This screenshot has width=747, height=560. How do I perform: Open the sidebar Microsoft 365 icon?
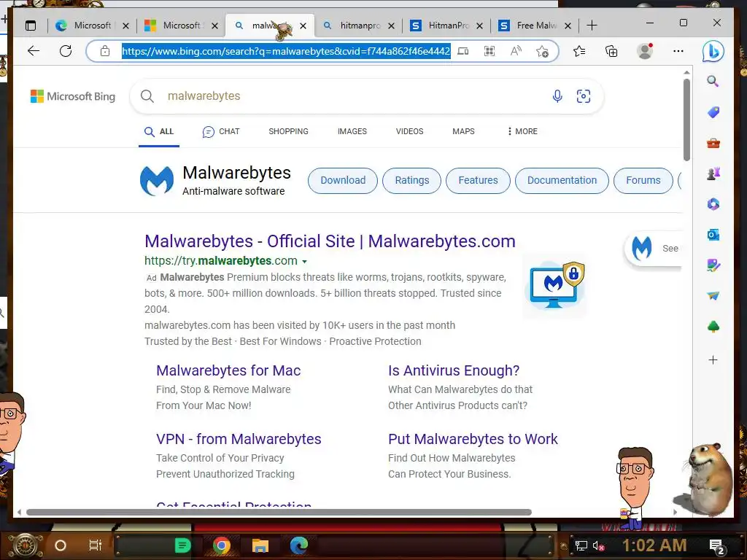713,204
